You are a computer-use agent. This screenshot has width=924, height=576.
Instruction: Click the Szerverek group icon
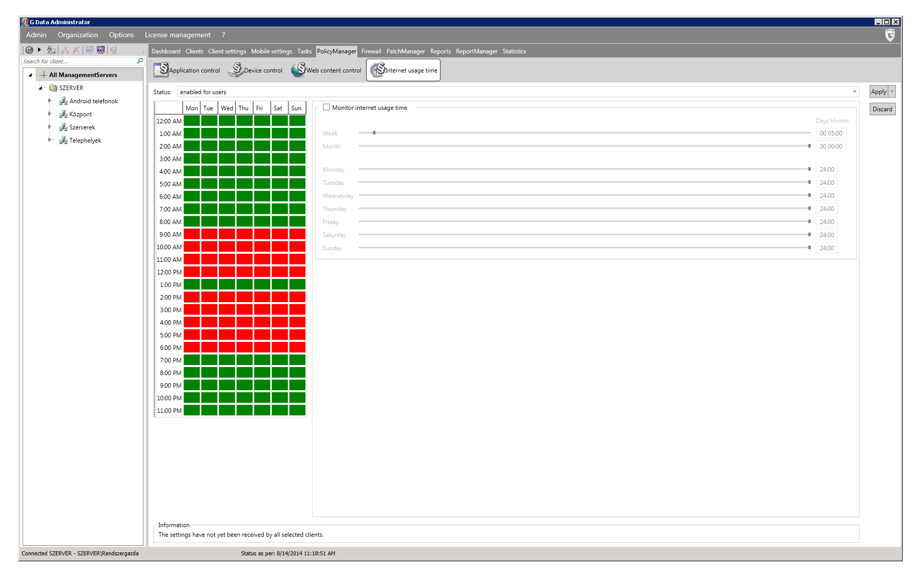[x=63, y=127]
